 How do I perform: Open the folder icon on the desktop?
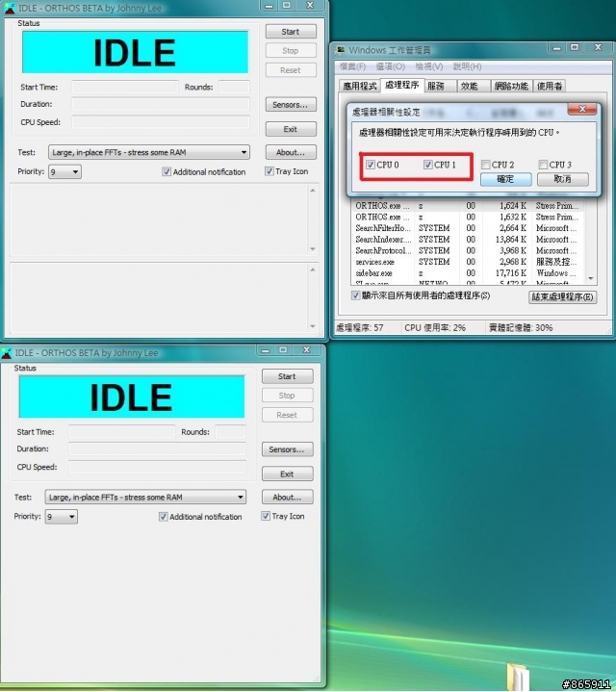[x=517, y=677]
